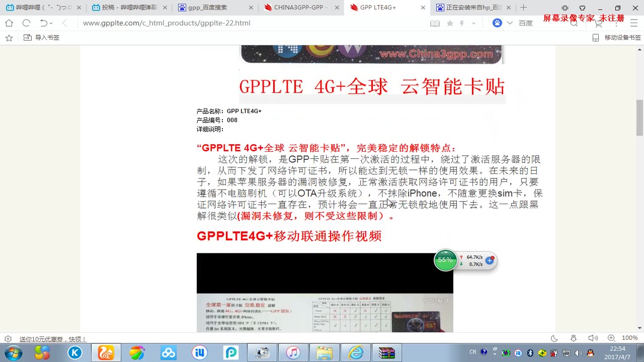Click the download arrow status icon
Image resolution: width=644 pixels, height=362 pixels.
point(574,338)
